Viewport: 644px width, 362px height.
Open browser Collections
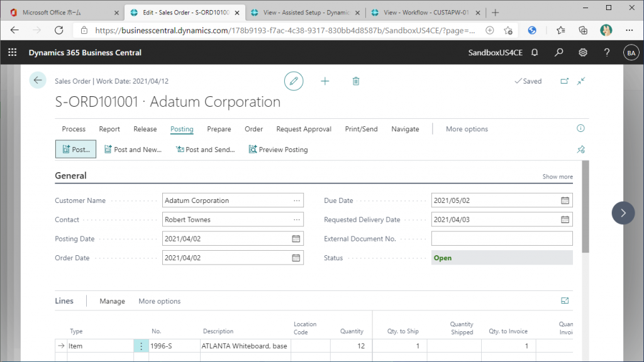[x=583, y=30]
